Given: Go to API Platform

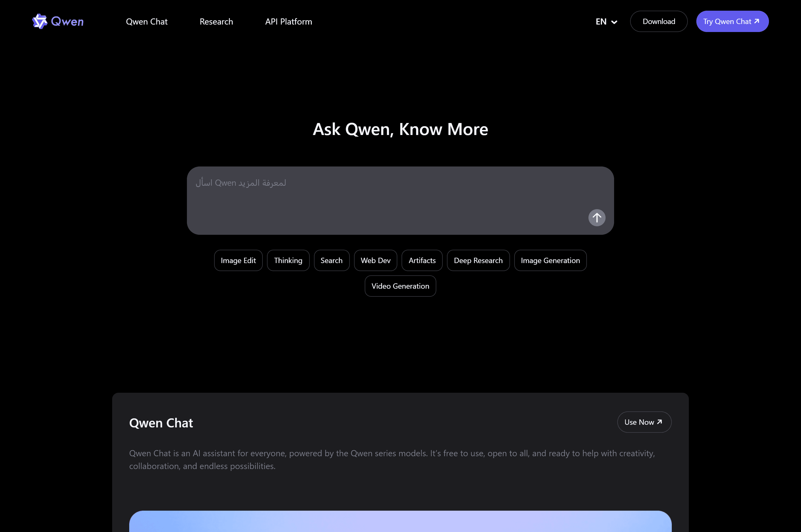Looking at the screenshot, I should point(288,22).
